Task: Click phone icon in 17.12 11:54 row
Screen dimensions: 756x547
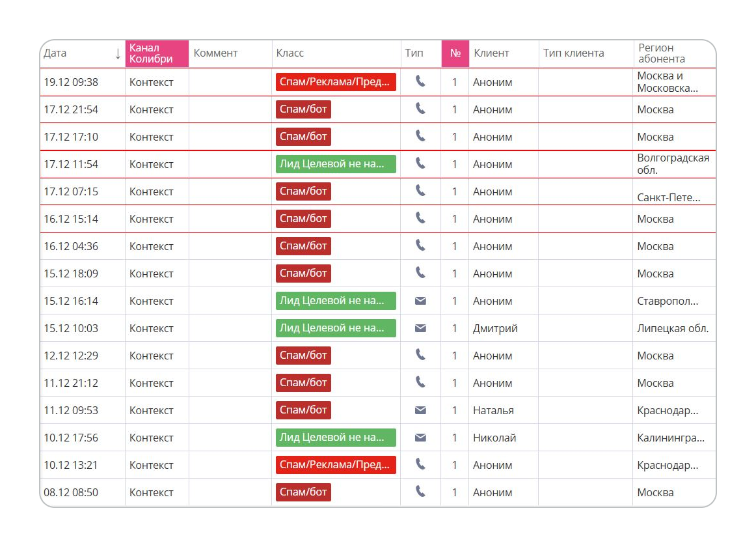Action: point(420,163)
